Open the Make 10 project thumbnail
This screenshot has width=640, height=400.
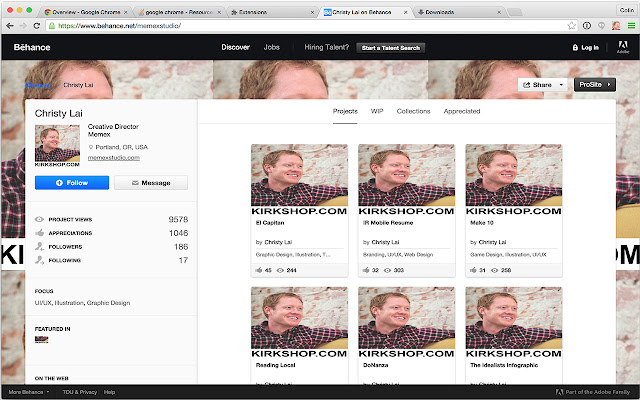513,180
